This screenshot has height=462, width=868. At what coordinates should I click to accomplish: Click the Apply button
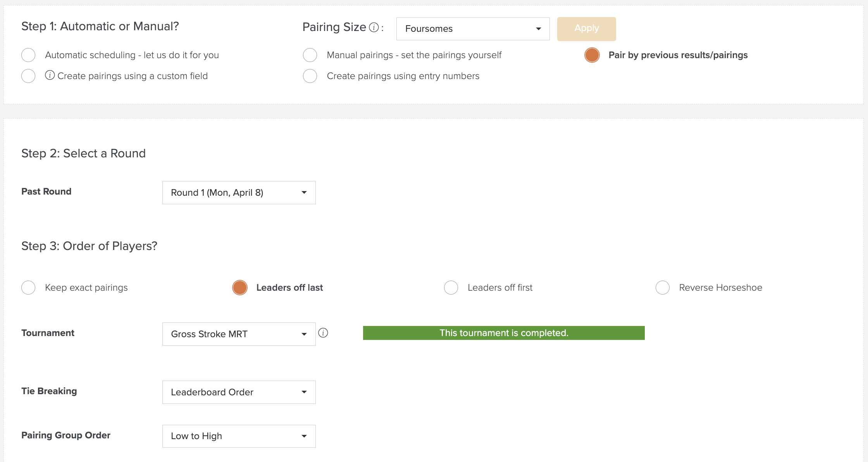587,29
